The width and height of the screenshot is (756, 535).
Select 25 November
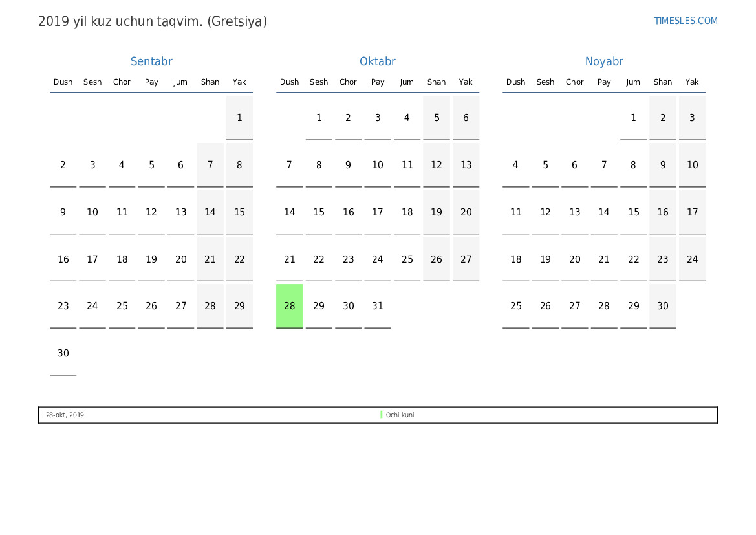(516, 306)
